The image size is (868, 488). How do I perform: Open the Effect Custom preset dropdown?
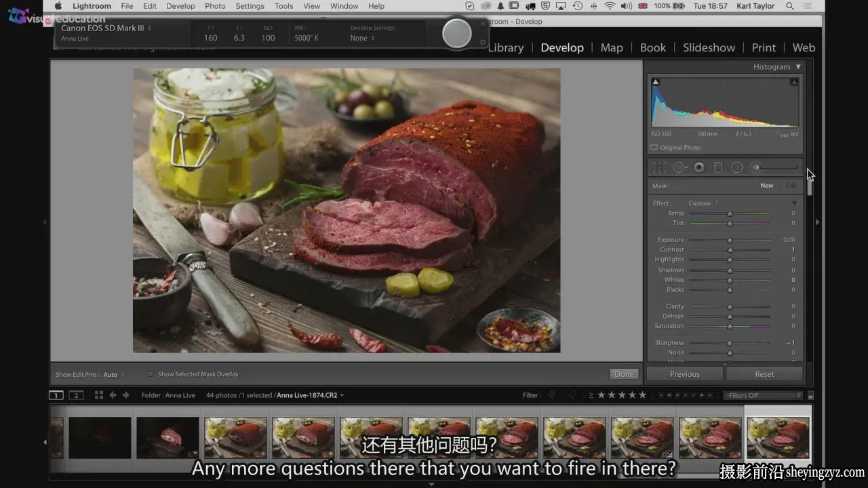703,203
